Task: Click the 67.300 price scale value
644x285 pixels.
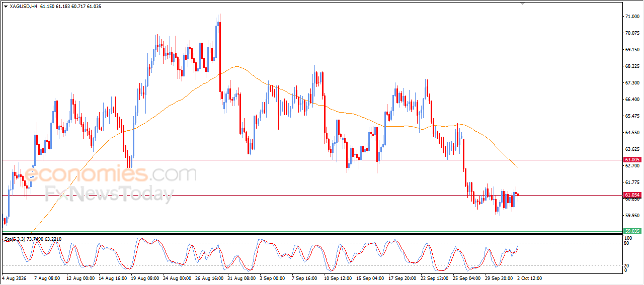Action: click(632, 83)
